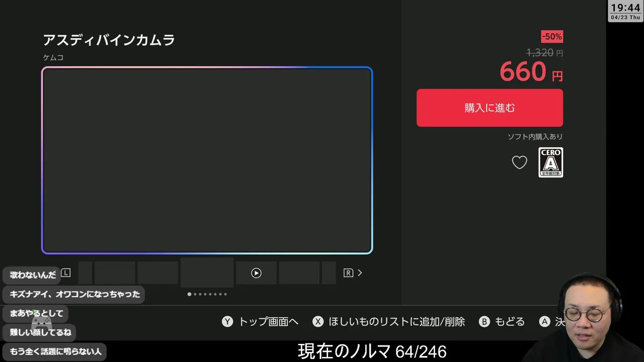This screenshot has height=362, width=644.
Task: Click the thumbnail right of play video
Action: point(299,273)
